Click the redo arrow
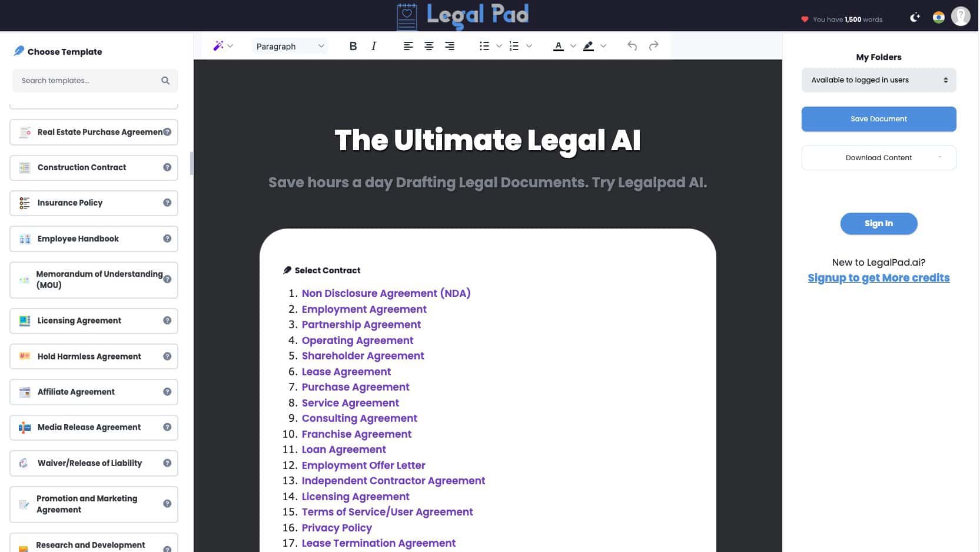This screenshot has width=980, height=552. point(653,45)
